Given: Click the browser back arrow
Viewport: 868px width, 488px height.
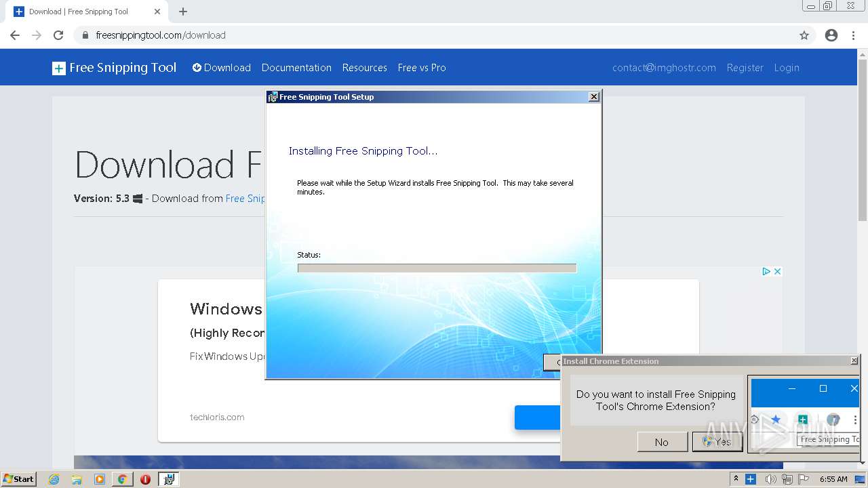Looking at the screenshot, I should pos(15,35).
